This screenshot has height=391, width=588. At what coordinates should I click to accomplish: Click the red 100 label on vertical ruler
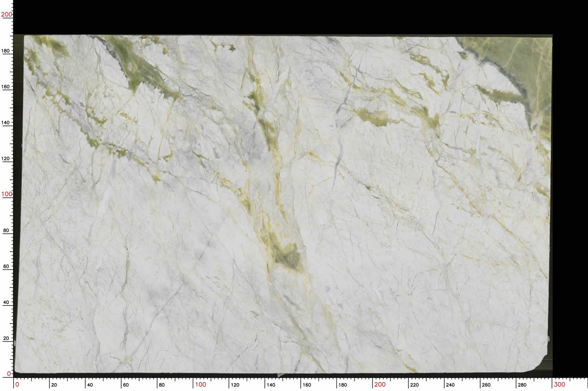[x=6, y=194]
